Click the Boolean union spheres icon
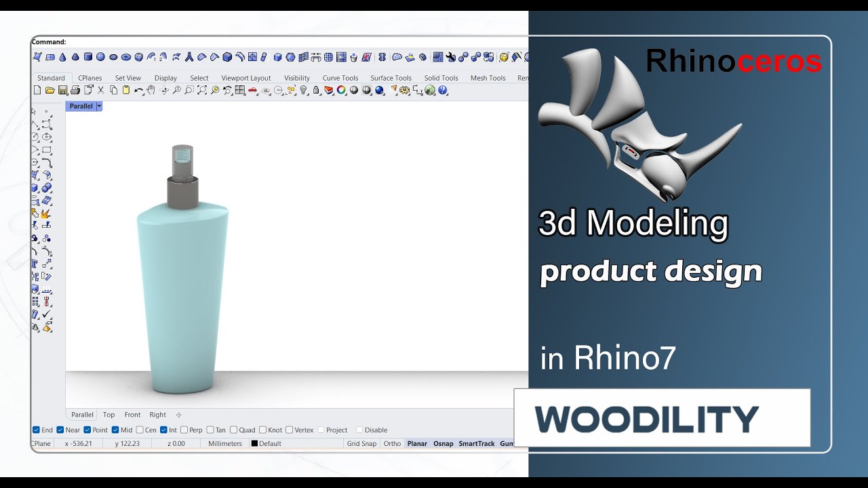The height and width of the screenshot is (488, 868). [47, 188]
